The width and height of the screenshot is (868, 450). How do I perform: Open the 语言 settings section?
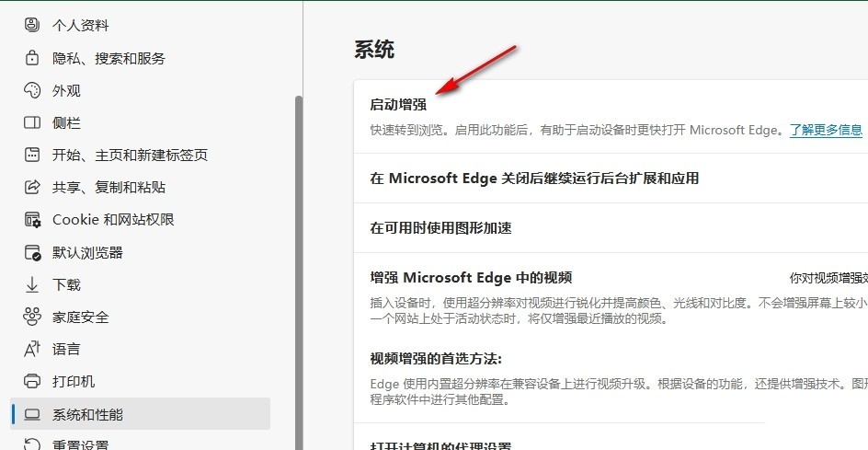[66, 349]
